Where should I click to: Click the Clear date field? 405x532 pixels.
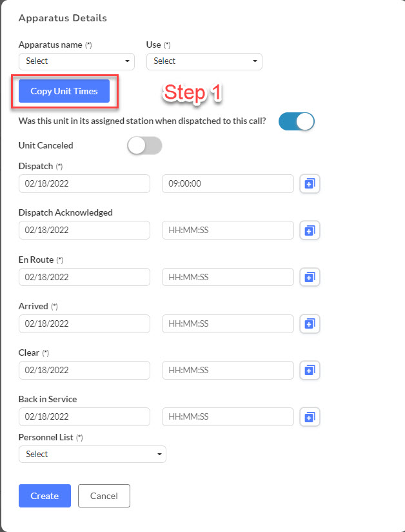(x=84, y=370)
